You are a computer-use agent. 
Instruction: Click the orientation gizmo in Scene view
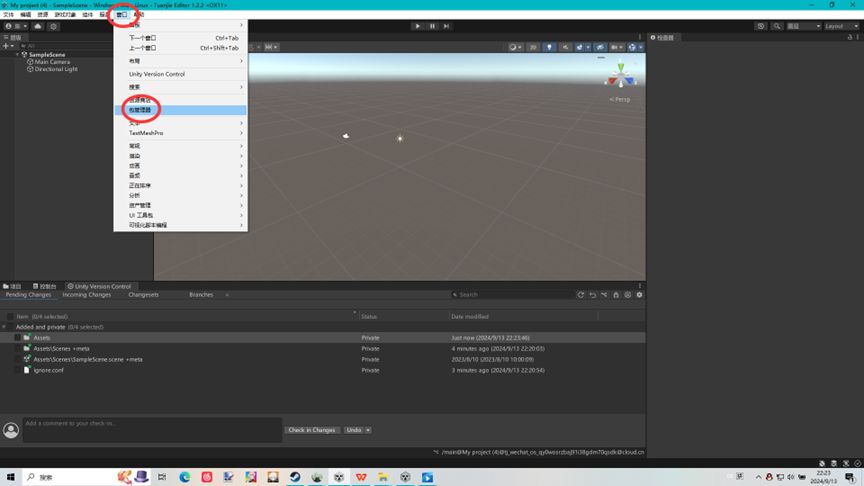point(621,76)
